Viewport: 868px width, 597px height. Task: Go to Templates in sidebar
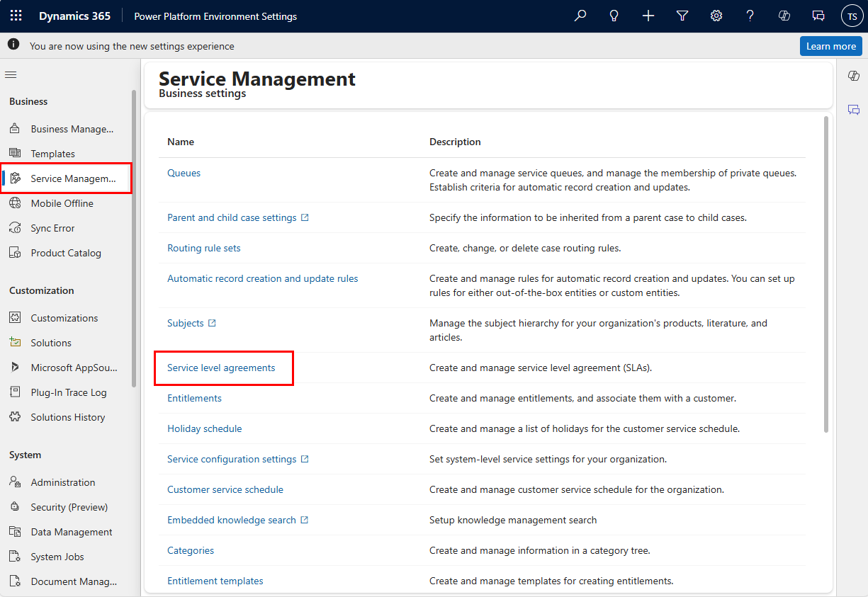coord(67,154)
